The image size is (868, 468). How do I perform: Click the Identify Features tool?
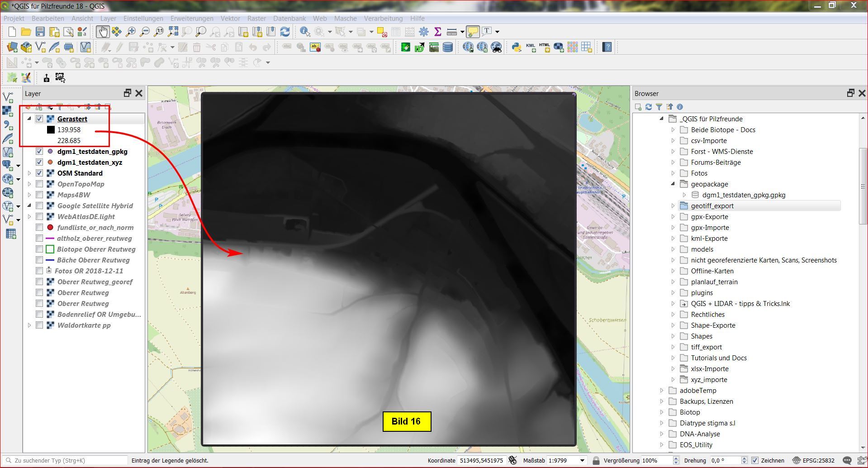[305, 32]
